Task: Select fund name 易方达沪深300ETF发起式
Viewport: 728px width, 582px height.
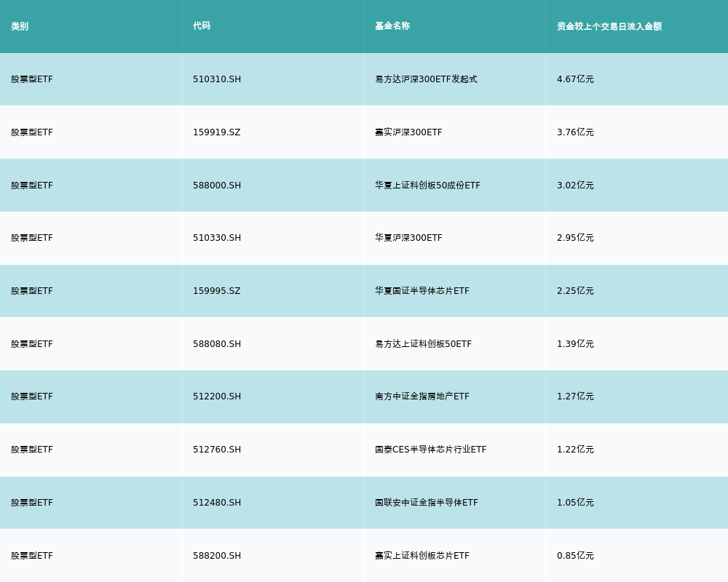Action: click(426, 79)
